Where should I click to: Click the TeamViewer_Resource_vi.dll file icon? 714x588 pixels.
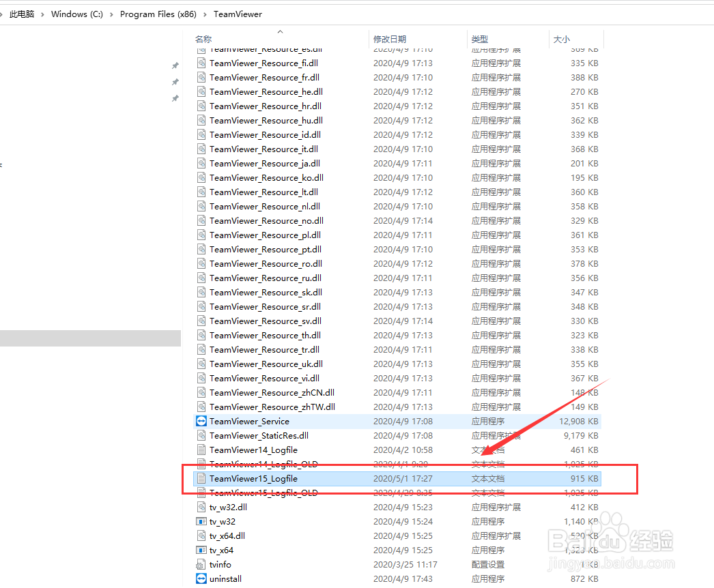(x=201, y=378)
